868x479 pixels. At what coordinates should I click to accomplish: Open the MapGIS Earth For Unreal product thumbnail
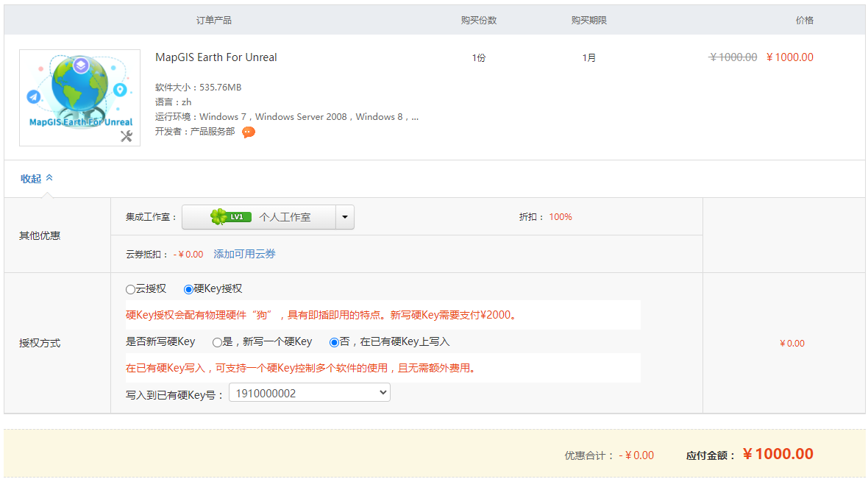click(x=79, y=98)
